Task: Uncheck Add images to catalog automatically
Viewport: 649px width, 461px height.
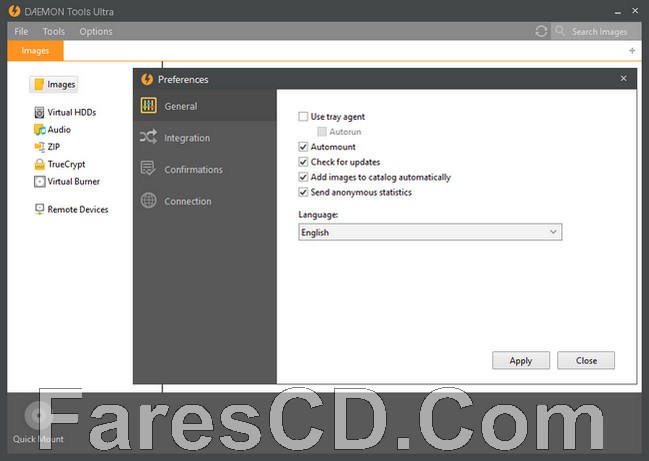Action: (x=303, y=177)
